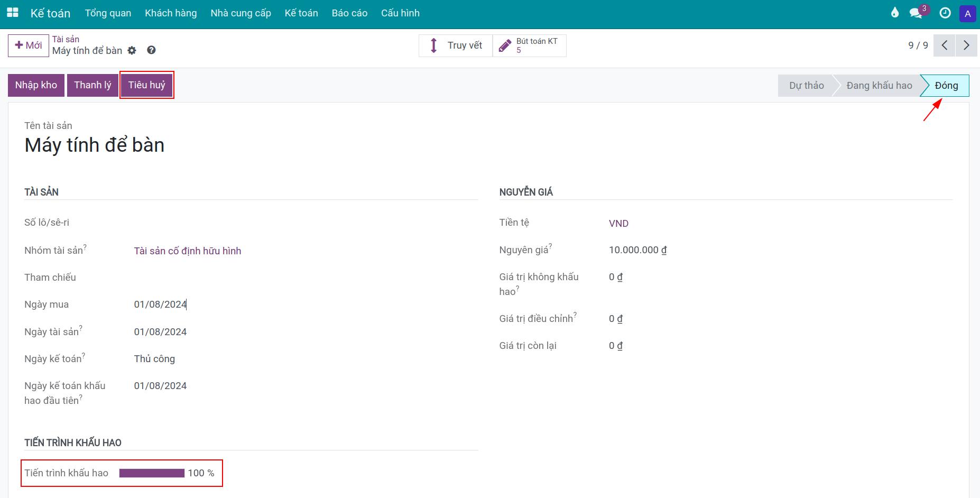Click the VND currency link
This screenshot has width=980, height=498.
pos(618,224)
